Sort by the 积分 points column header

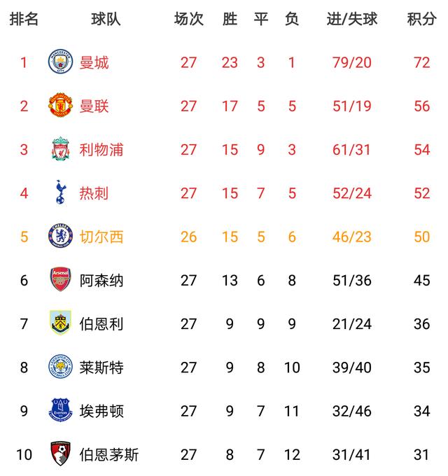(x=421, y=19)
